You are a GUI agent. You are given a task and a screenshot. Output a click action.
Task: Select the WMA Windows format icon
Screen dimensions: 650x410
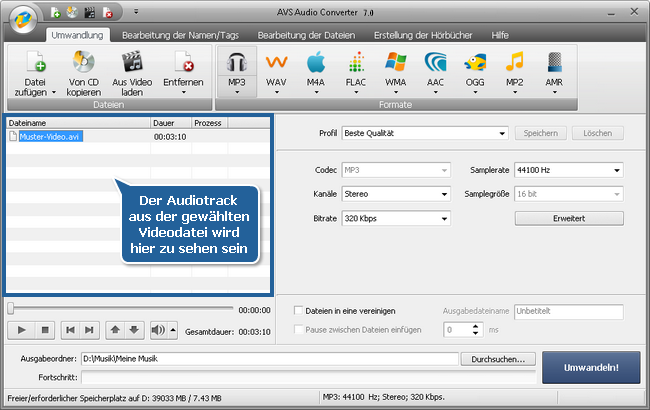(x=395, y=63)
